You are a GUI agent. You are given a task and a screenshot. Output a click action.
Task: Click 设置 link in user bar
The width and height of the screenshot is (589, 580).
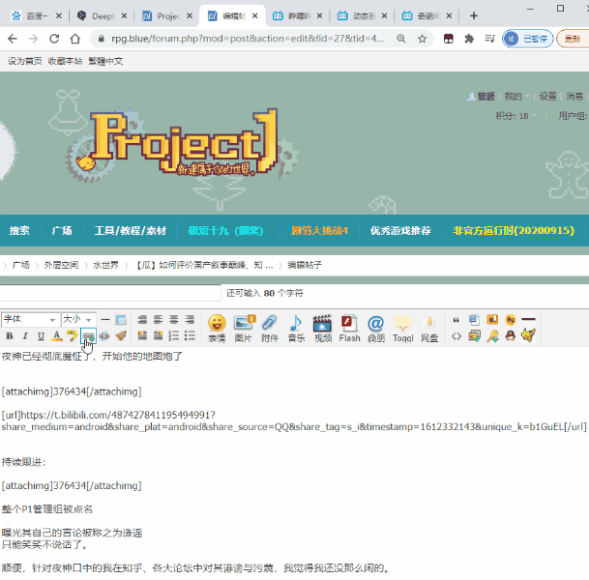[x=548, y=97]
